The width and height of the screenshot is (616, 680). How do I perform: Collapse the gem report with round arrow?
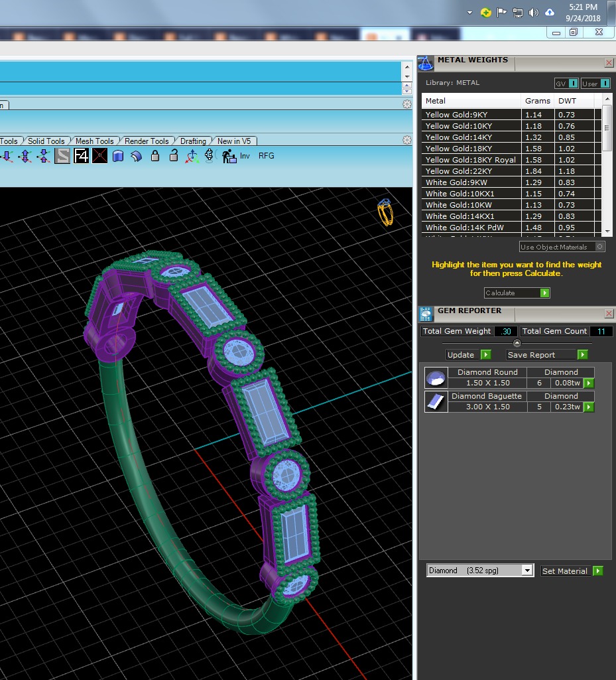pos(517,343)
